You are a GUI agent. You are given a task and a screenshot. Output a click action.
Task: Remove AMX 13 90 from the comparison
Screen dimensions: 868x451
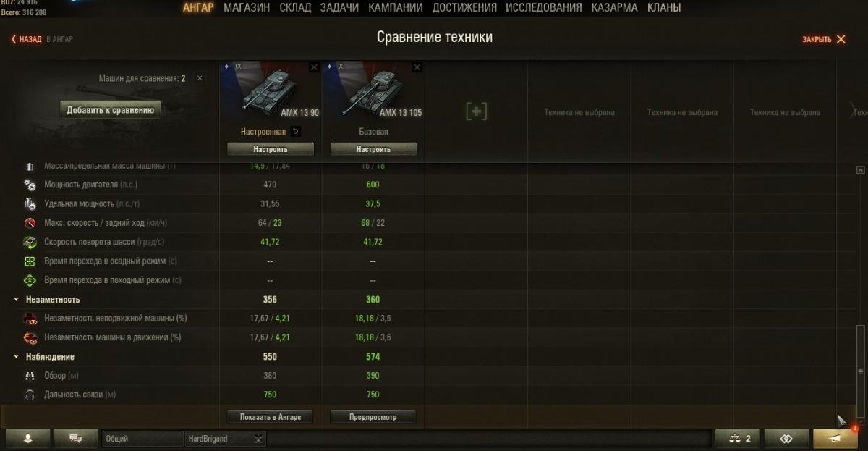pos(314,67)
